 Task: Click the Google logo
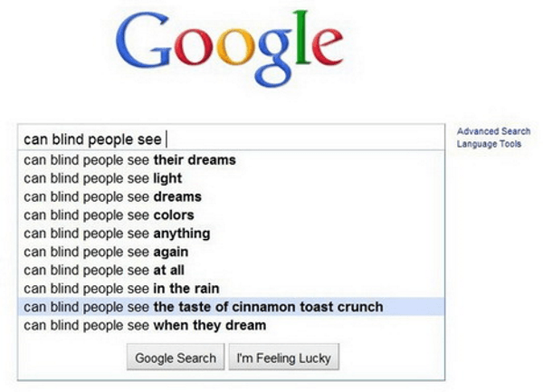point(230,49)
